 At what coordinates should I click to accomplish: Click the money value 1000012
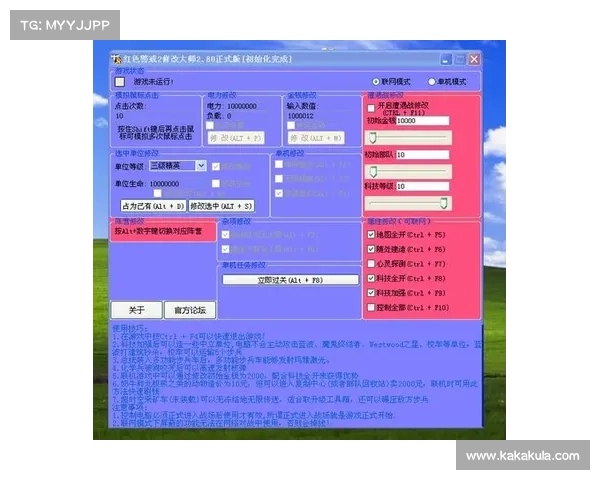[x=301, y=116]
